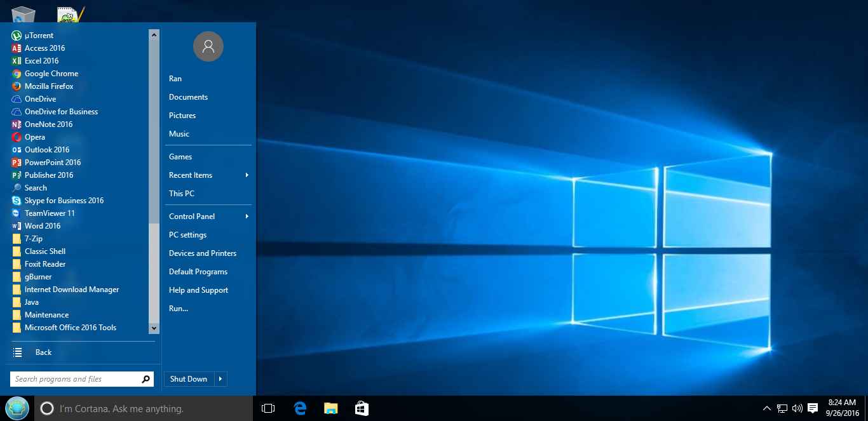
Task: Launch Microsoft Edge from the taskbar
Action: coord(300,408)
